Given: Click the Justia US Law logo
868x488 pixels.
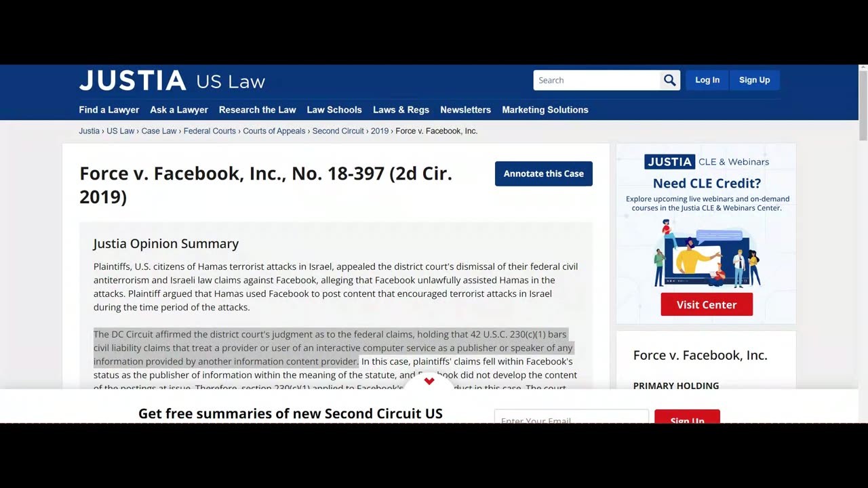Looking at the screenshot, I should pos(172,81).
